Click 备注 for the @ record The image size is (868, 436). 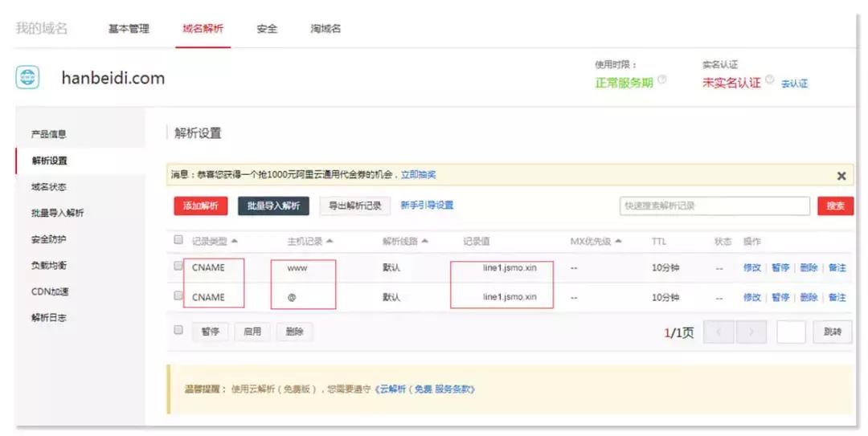click(837, 298)
